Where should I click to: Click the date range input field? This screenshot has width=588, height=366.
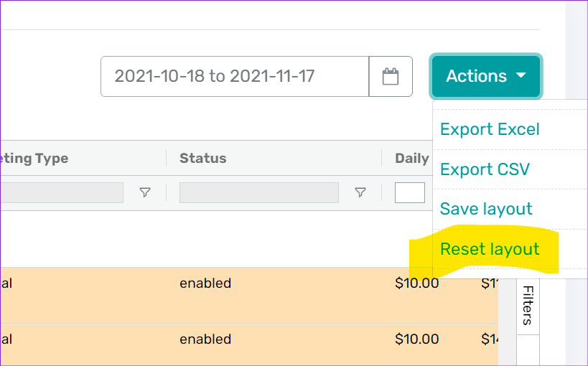pyautogui.click(x=235, y=77)
